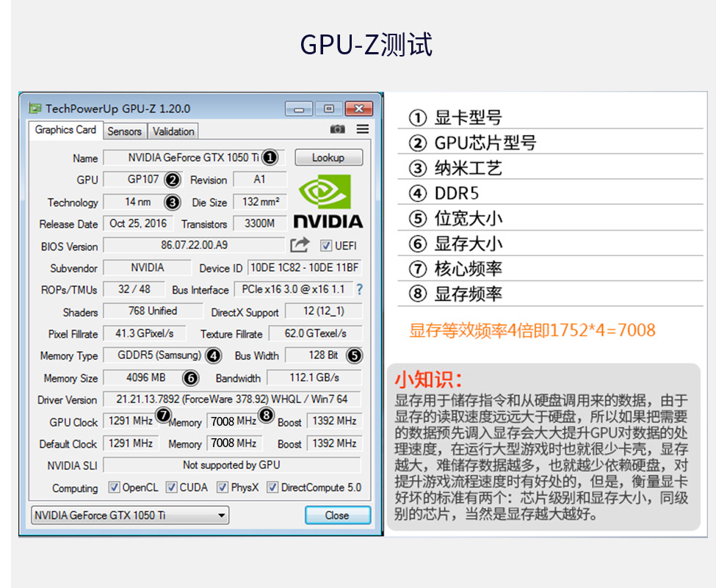
Task: Click the BIOS share/export arrow icon
Action: [x=300, y=244]
